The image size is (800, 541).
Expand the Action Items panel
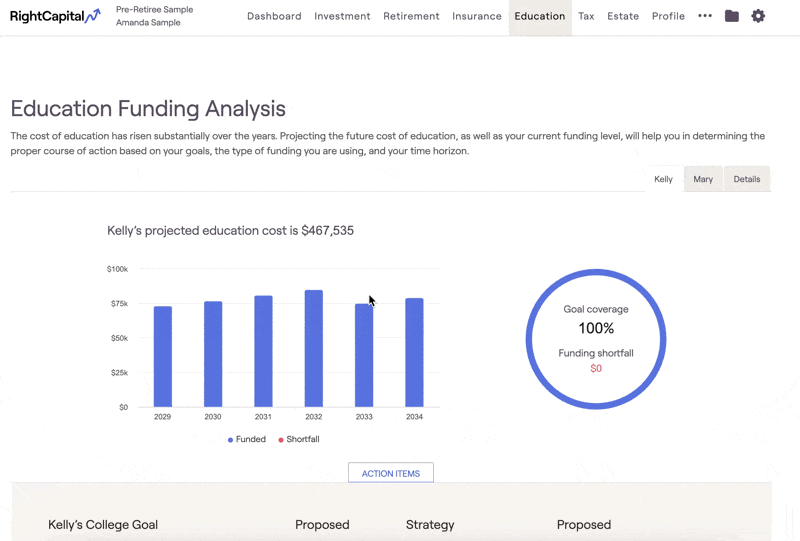[x=391, y=473]
